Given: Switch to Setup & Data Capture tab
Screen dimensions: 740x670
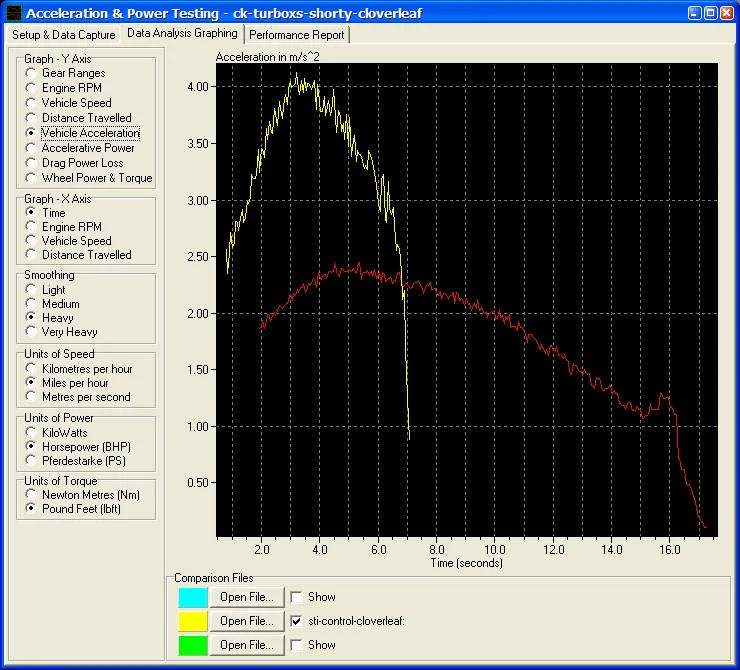Looking at the screenshot, I should [x=63, y=34].
